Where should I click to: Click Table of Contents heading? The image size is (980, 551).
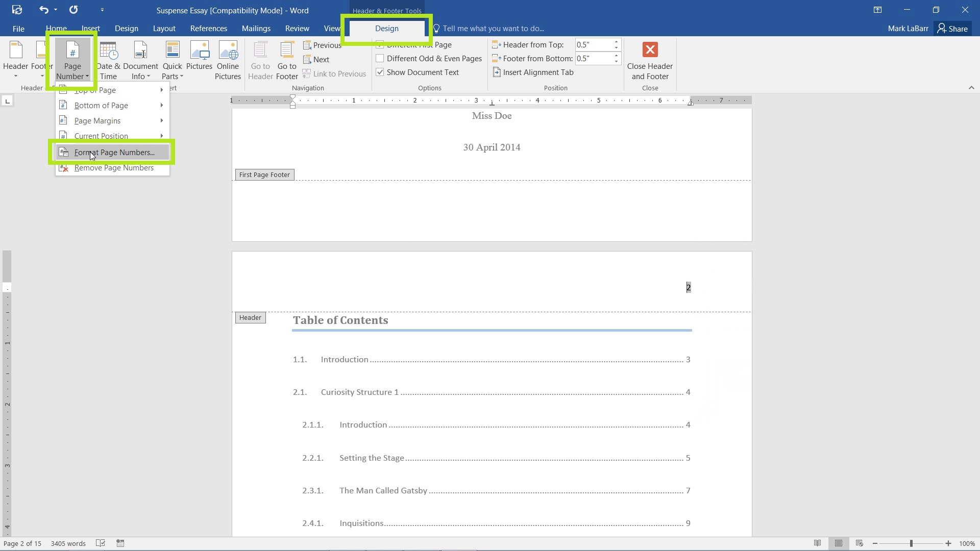tap(340, 320)
